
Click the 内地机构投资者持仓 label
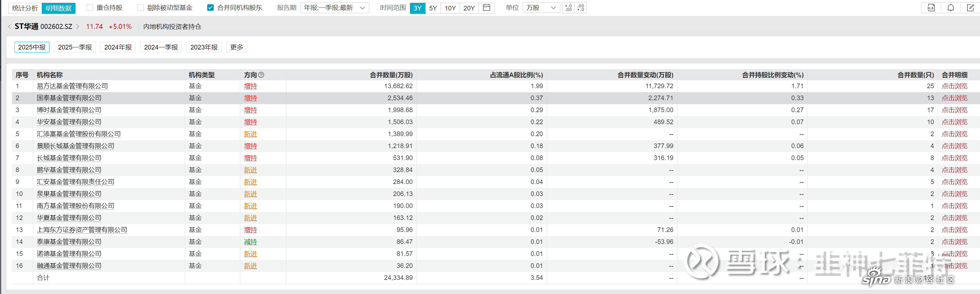[x=172, y=27]
